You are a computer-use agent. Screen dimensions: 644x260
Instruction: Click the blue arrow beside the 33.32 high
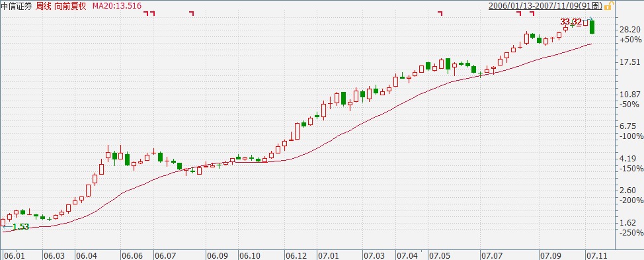(x=588, y=19)
